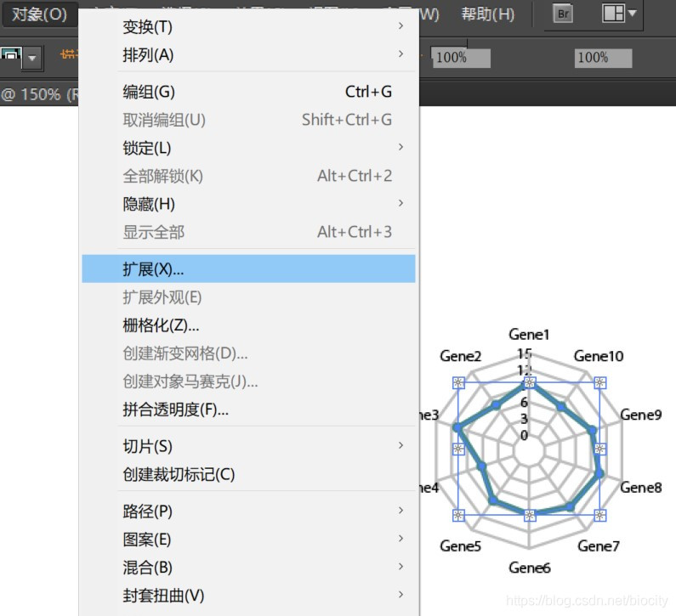Image resolution: width=676 pixels, height=616 pixels.
Task: Open the 隐藏(H) submenu
Action: pyautogui.click(x=249, y=204)
